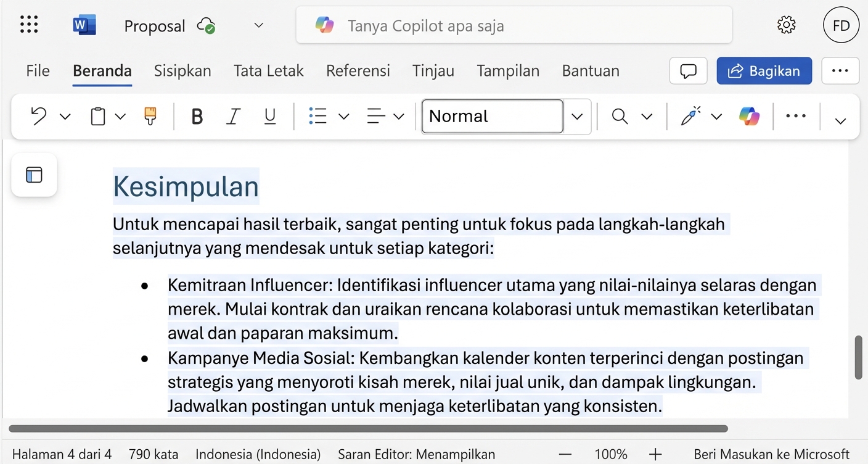Click the plus to increase zoom level

[x=656, y=454]
